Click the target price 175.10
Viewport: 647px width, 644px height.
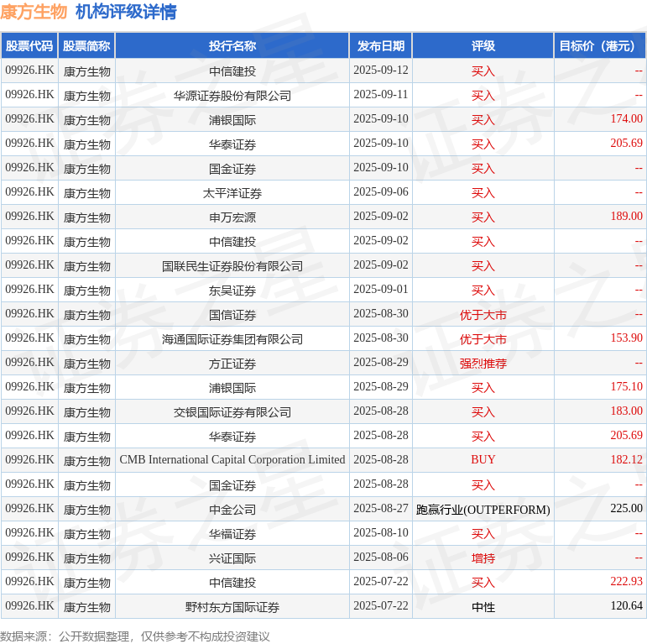coord(626,387)
